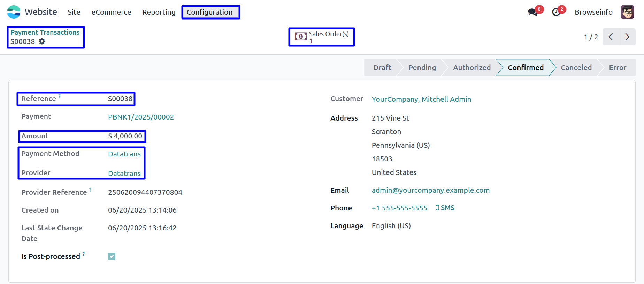Open the gear actions menu beside S00038
This screenshot has width=644, height=284.
pos(42,41)
